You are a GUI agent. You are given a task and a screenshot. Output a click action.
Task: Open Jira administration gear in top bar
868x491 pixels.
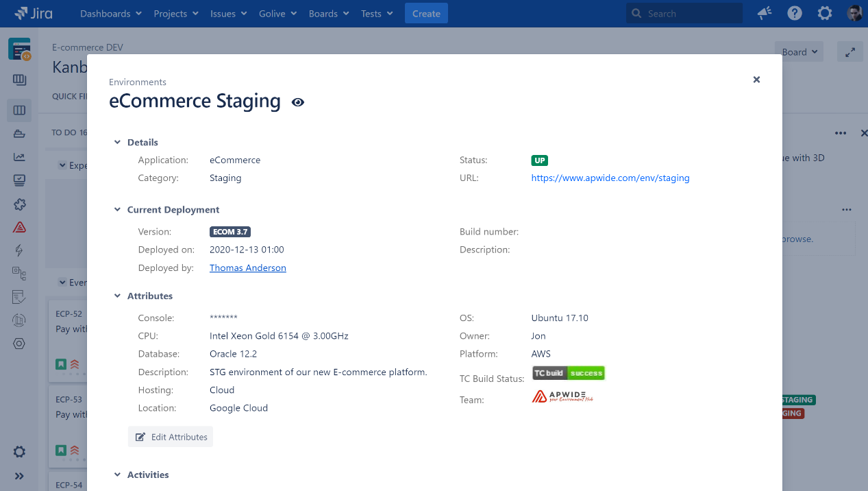825,14
